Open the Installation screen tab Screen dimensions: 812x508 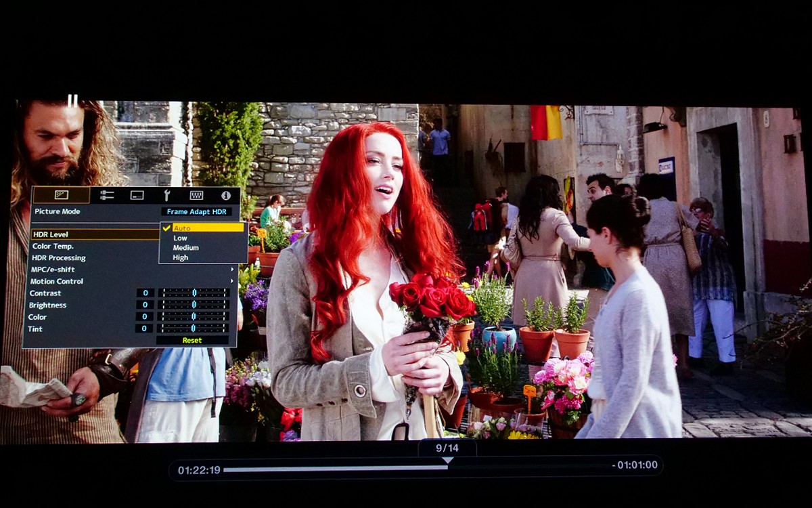(137, 195)
